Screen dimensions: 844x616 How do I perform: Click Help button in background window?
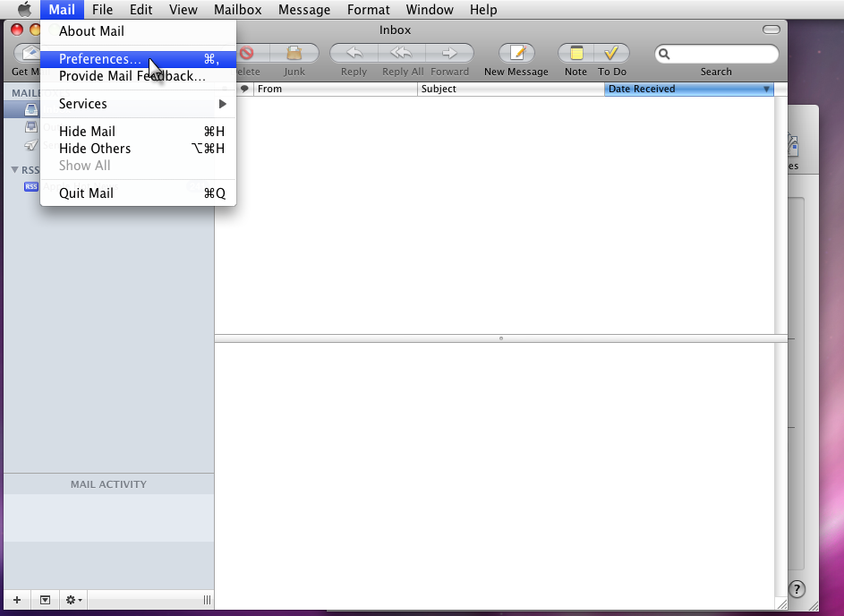point(797,589)
